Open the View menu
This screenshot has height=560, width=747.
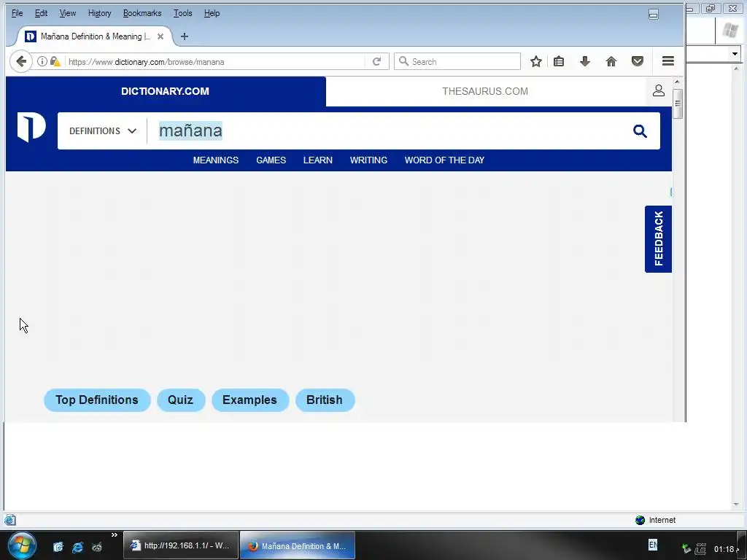coord(68,13)
